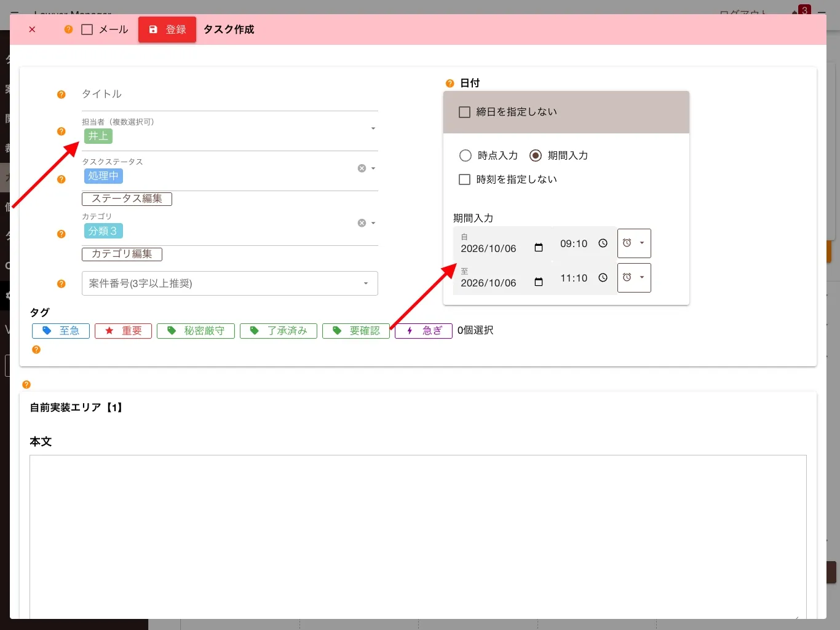Screen dimensions: 840x630
Task: Open alarm dropdown for start time row
Action: [634, 243]
